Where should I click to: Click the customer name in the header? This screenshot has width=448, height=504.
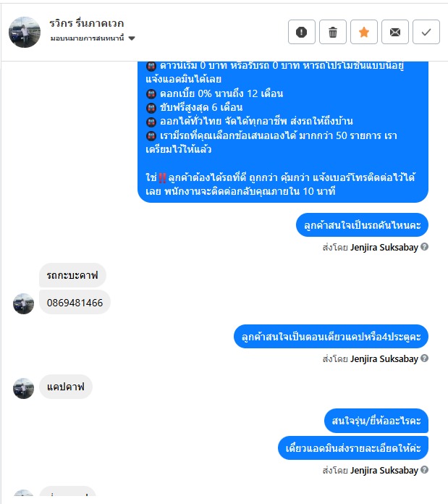[86, 23]
